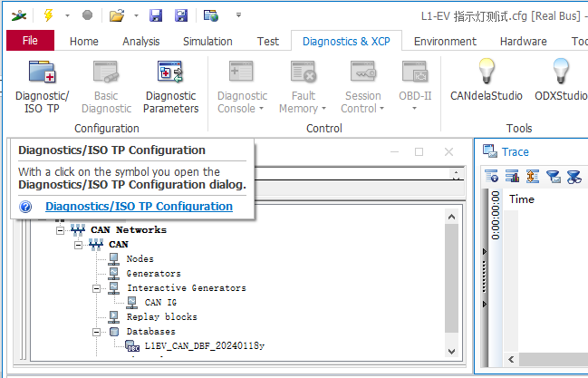Click the Time column header in Trace
The image size is (588, 378).
[522, 199]
